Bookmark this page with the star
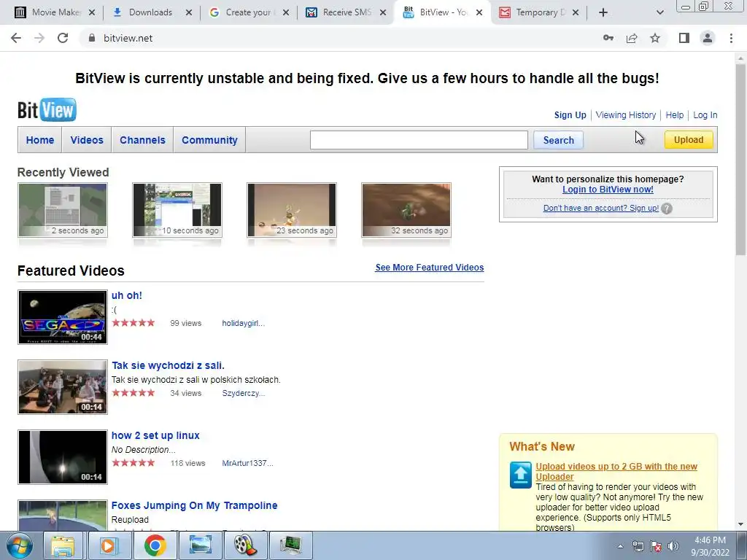 pyautogui.click(x=655, y=38)
